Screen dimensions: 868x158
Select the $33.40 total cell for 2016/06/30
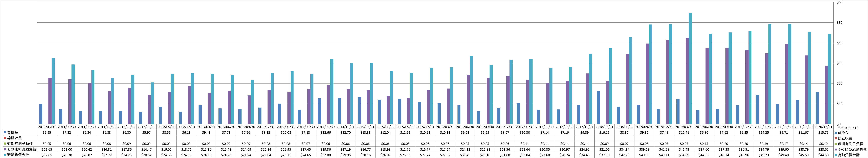(x=465, y=155)
